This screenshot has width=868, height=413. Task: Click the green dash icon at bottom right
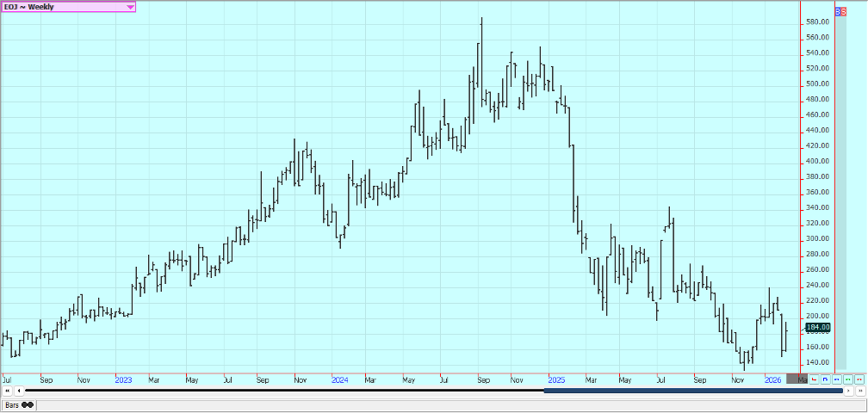848,379
